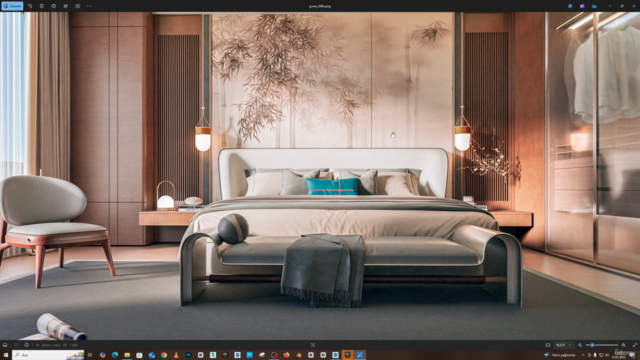This screenshot has height=360, width=640.
Task: Open the weather widget in the taskbar
Action: tap(560, 355)
